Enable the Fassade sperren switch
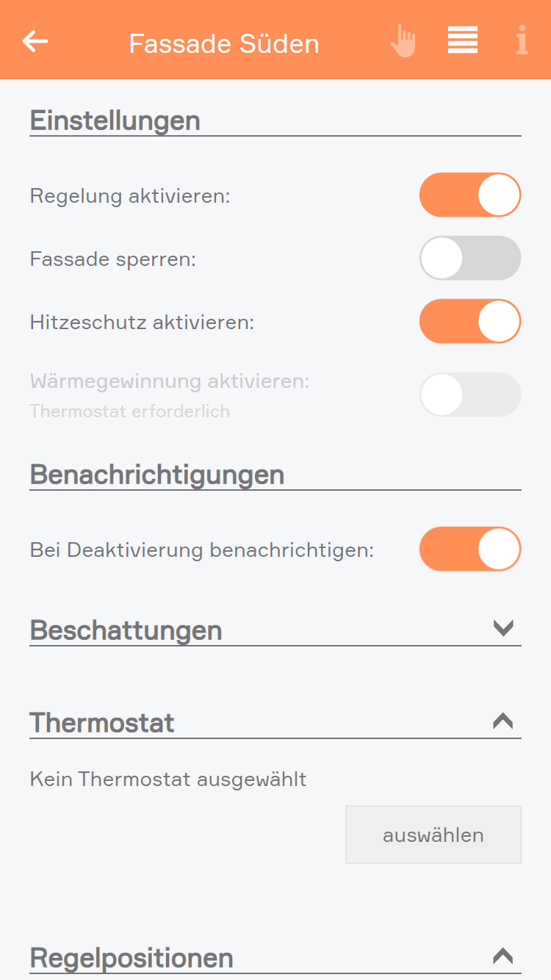This screenshot has width=551, height=980. [x=470, y=258]
